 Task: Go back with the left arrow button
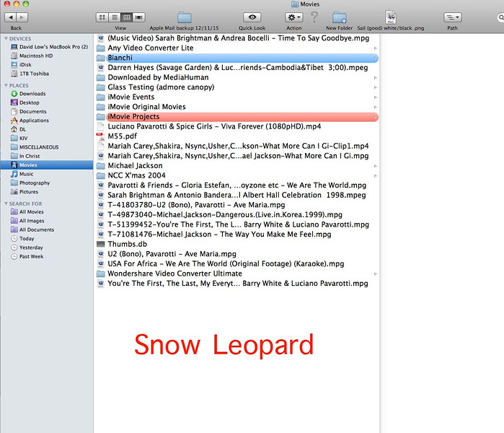(11, 17)
